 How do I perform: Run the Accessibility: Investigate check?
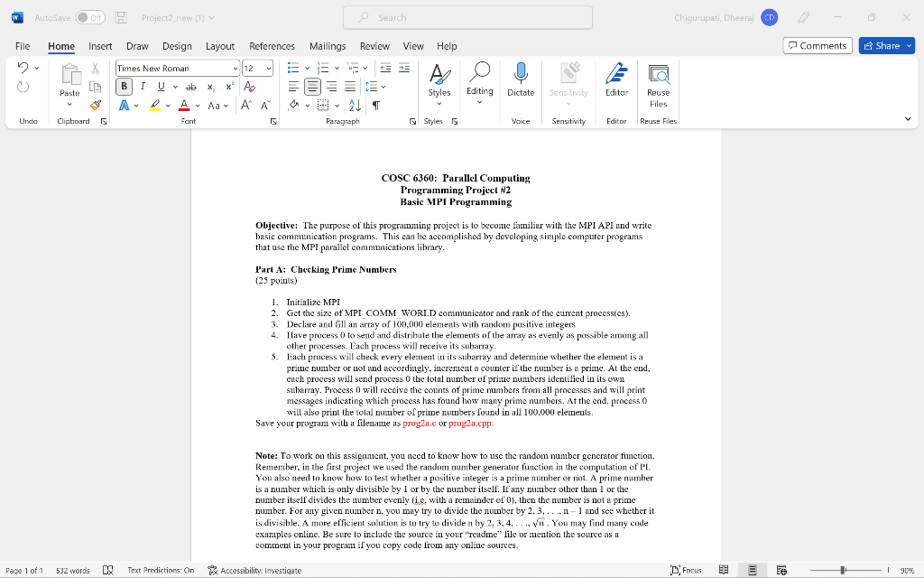255,570
